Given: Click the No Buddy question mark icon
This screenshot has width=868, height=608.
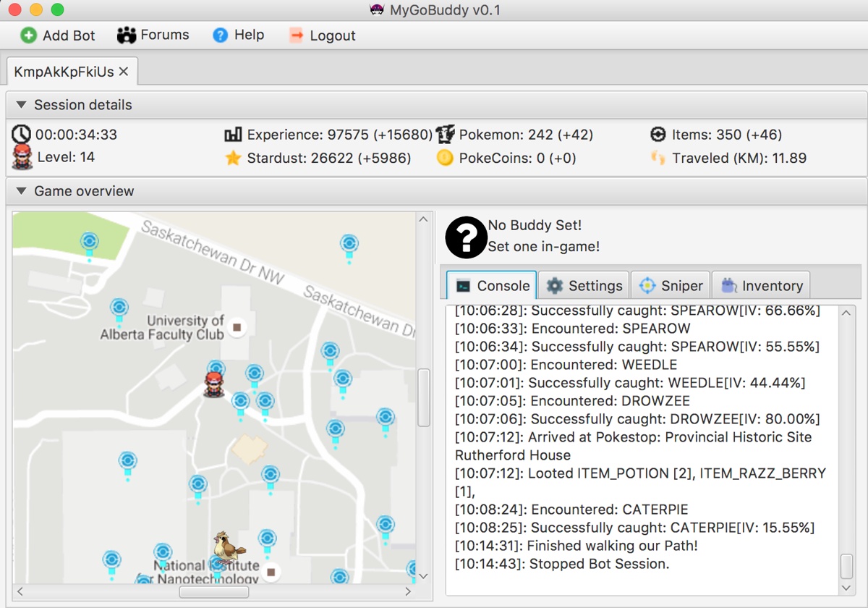Looking at the screenshot, I should click(x=466, y=237).
